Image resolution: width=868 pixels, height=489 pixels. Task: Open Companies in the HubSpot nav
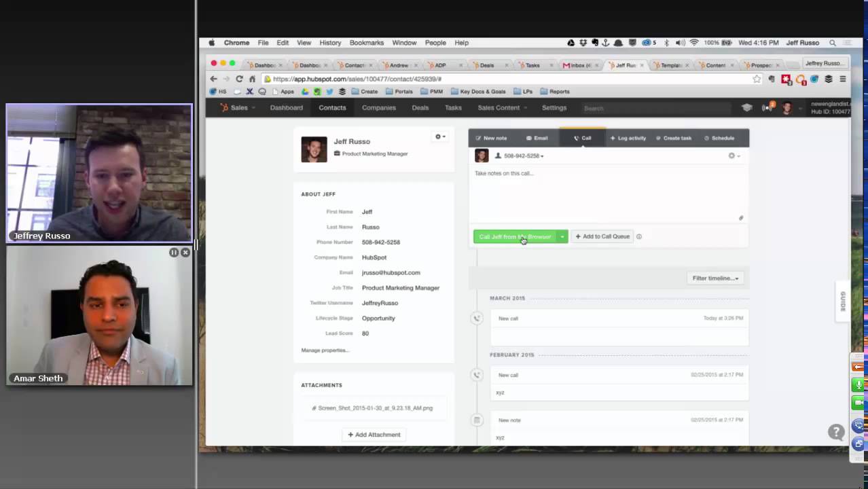pos(378,107)
